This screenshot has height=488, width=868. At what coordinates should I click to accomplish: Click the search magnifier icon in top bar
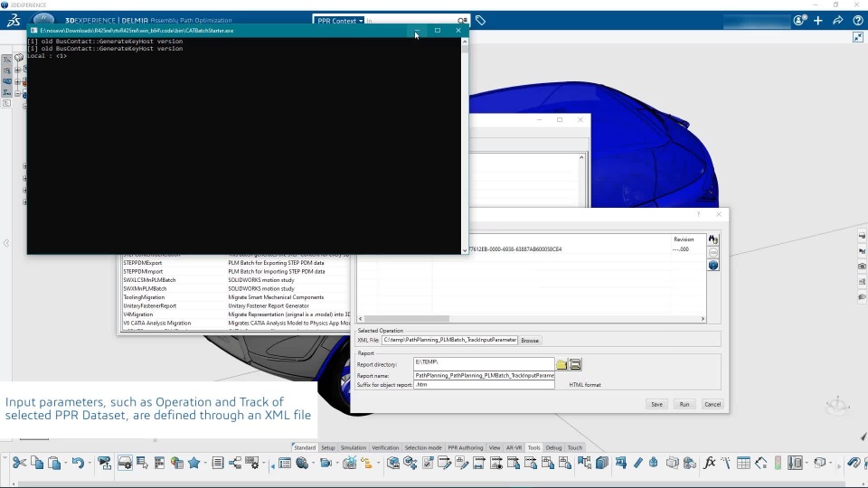pos(462,21)
